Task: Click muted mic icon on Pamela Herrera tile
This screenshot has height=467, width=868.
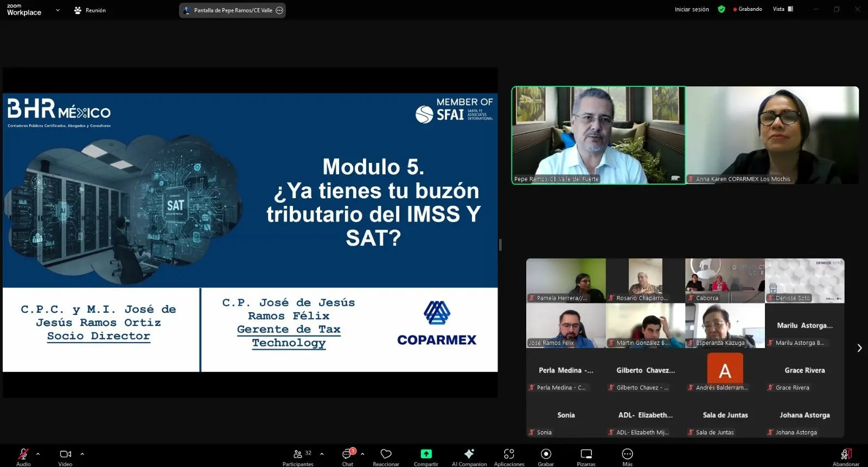Action: (x=532, y=298)
